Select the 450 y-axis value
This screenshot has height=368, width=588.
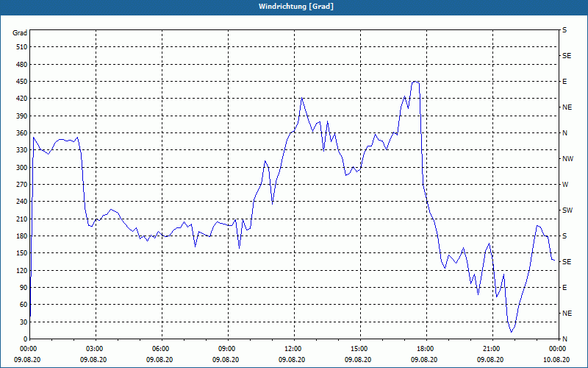point(22,82)
